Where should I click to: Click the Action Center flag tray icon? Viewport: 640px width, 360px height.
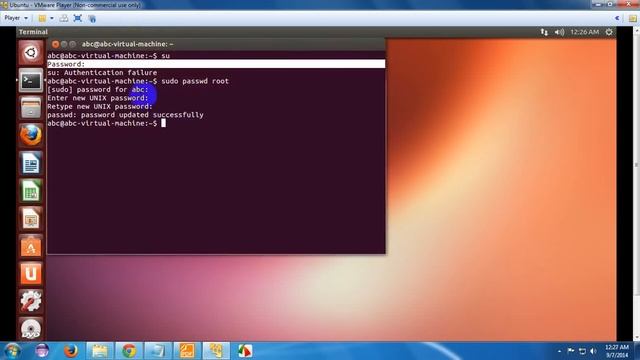coord(571,351)
